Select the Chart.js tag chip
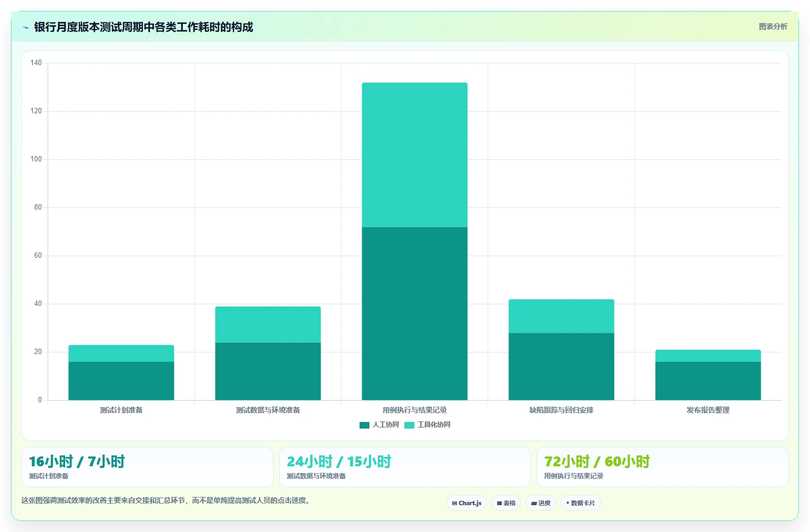 pyautogui.click(x=467, y=503)
